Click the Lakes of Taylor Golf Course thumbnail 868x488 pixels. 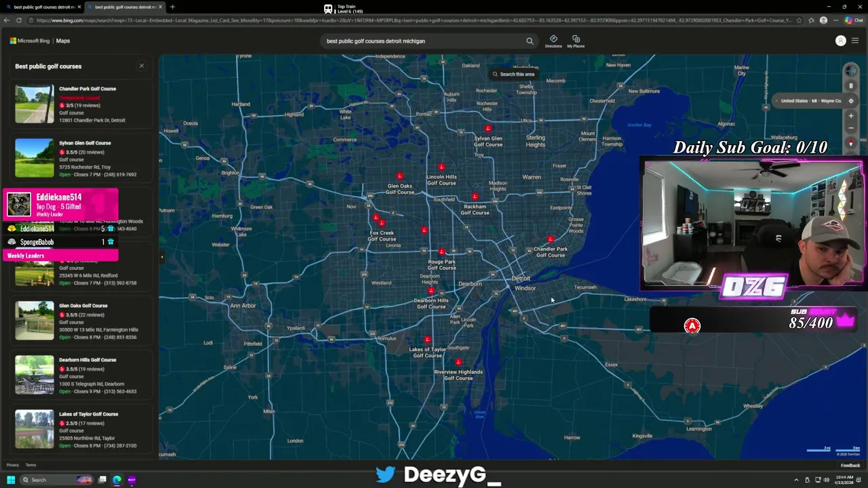pos(35,429)
